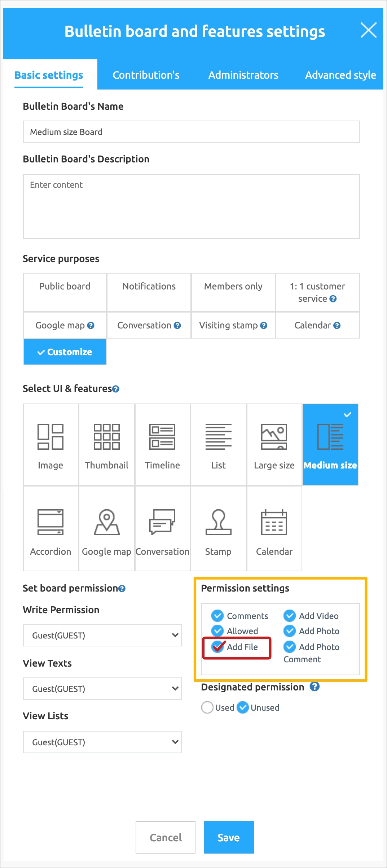Viewport: 387px width, 868px height.
Task: Pick the Large size layout icon
Action: tap(274, 437)
